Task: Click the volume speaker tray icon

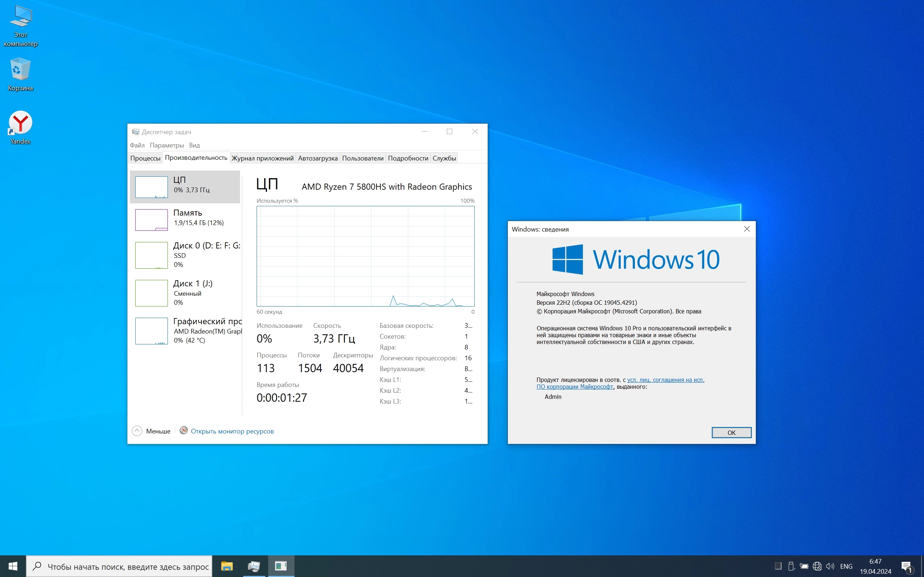Action: click(830, 566)
